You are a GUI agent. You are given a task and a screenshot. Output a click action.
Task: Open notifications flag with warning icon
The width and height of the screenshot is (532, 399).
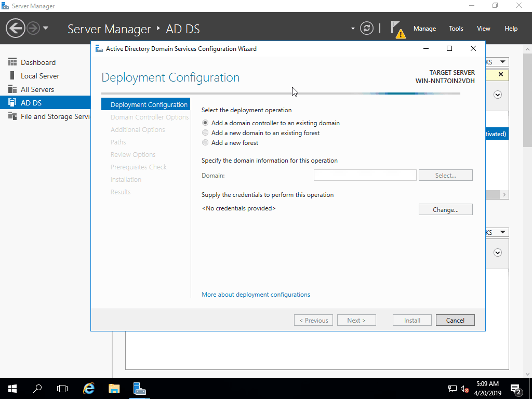(397, 30)
